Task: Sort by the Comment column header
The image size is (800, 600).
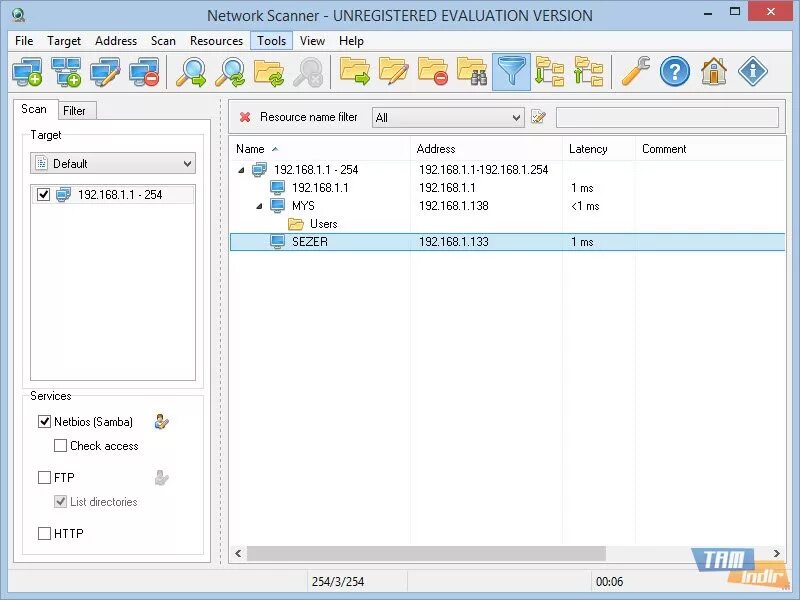Action: click(x=710, y=149)
